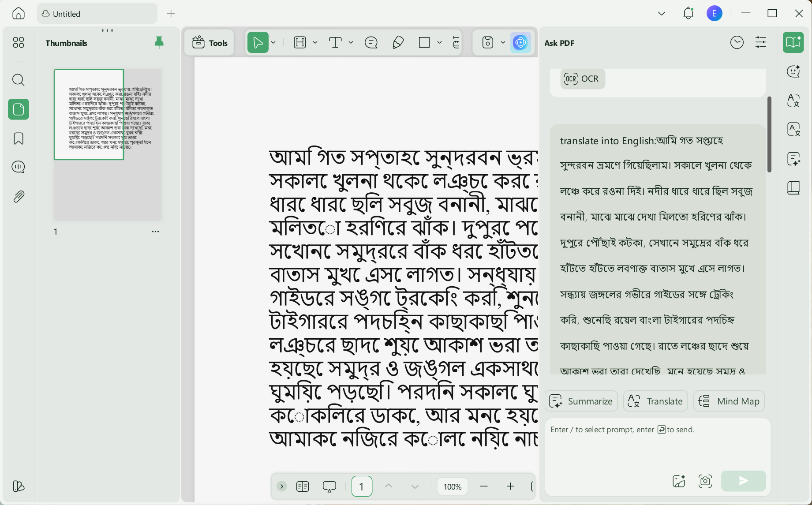Attach an image to the prompt

click(679, 481)
